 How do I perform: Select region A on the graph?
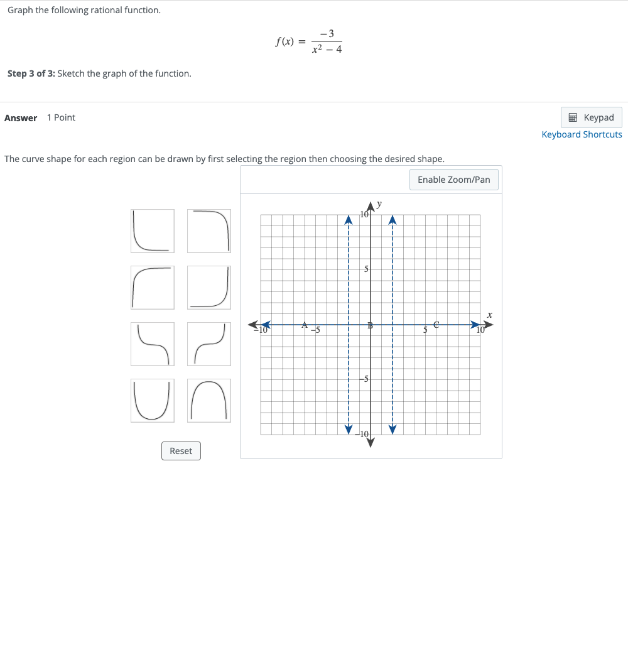(305, 325)
